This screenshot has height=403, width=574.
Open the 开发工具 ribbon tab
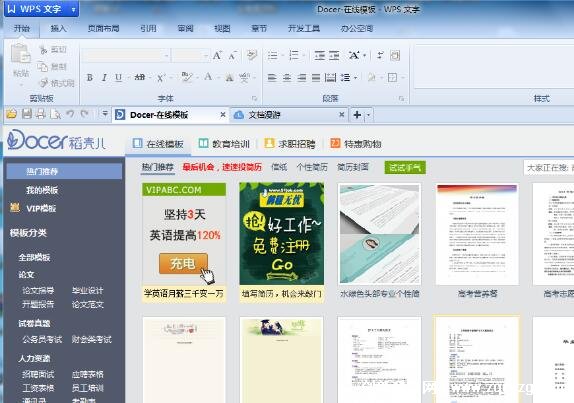tap(304, 29)
